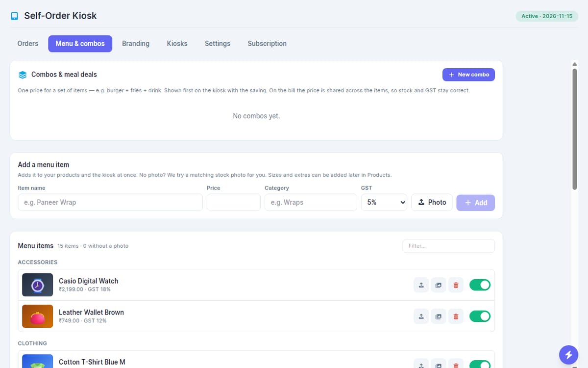Click the 'Cotton T-Shirt Blue M' item name
Image resolution: width=588 pixels, height=368 pixels.
point(92,362)
